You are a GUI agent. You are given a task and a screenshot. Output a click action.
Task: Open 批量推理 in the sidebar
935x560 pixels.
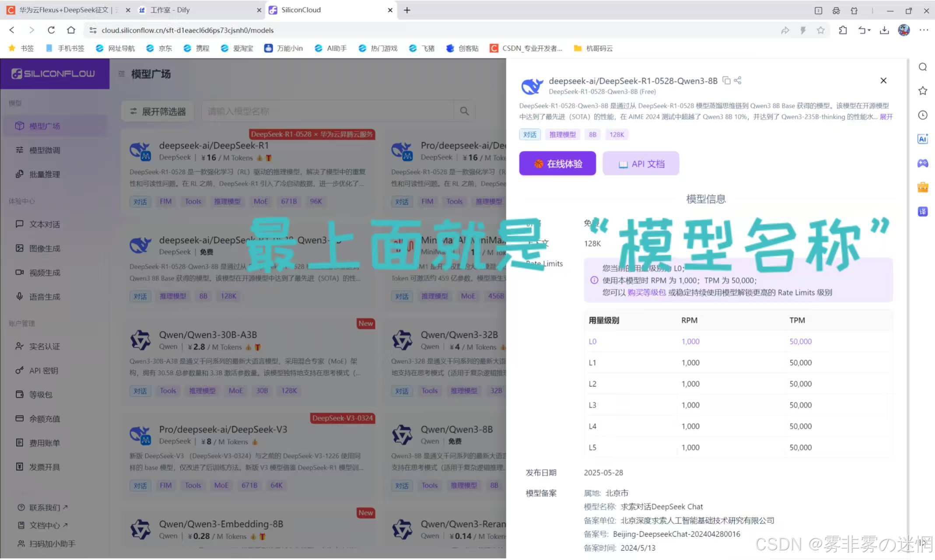pos(55,174)
